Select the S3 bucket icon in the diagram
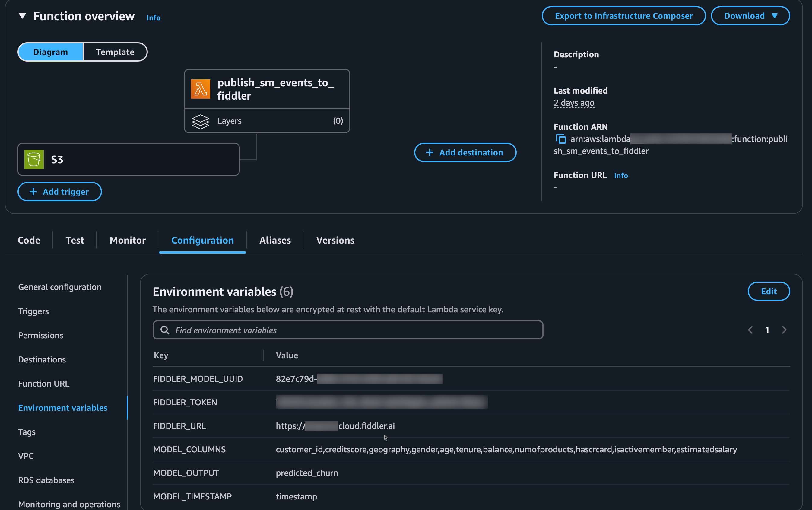This screenshot has width=812, height=510. point(34,159)
